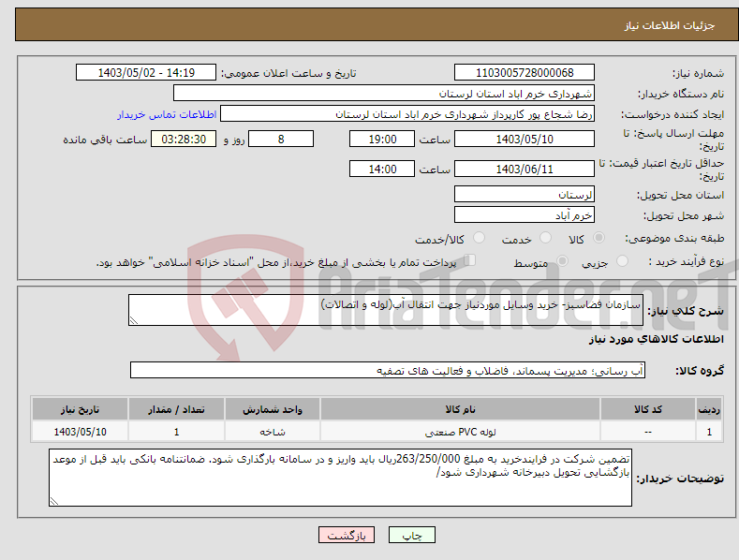Click the buyer name field شهرداری خرم اباد
The height and width of the screenshot is (560, 739).
point(384,94)
